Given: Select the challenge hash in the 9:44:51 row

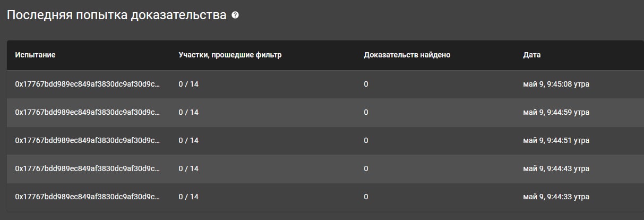Looking at the screenshot, I should point(87,140).
